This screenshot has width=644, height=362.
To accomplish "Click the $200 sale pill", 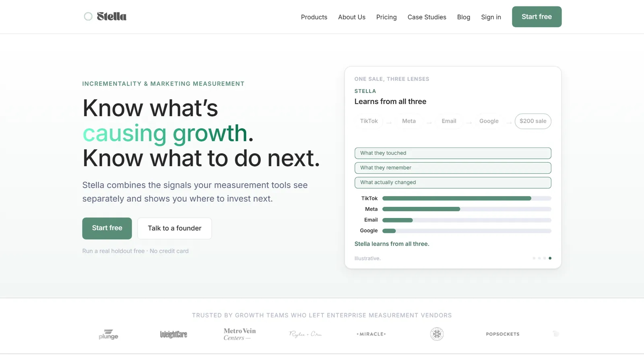I will (x=533, y=121).
